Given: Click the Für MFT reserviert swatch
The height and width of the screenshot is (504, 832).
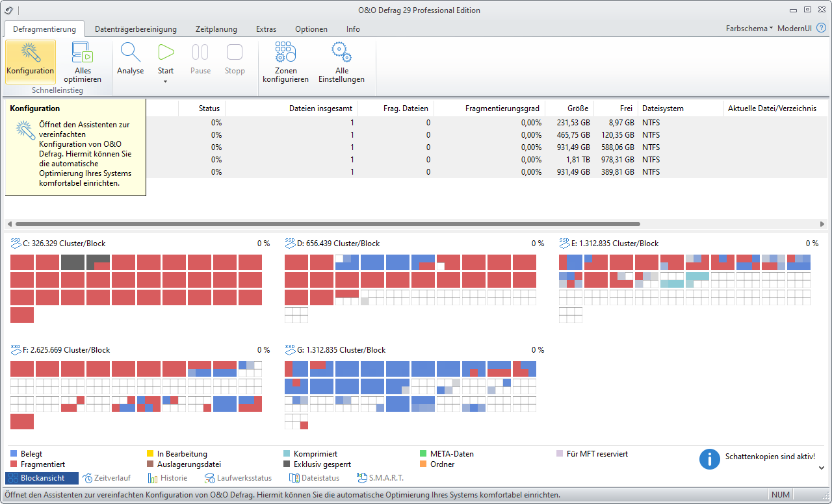Looking at the screenshot, I should (560, 454).
